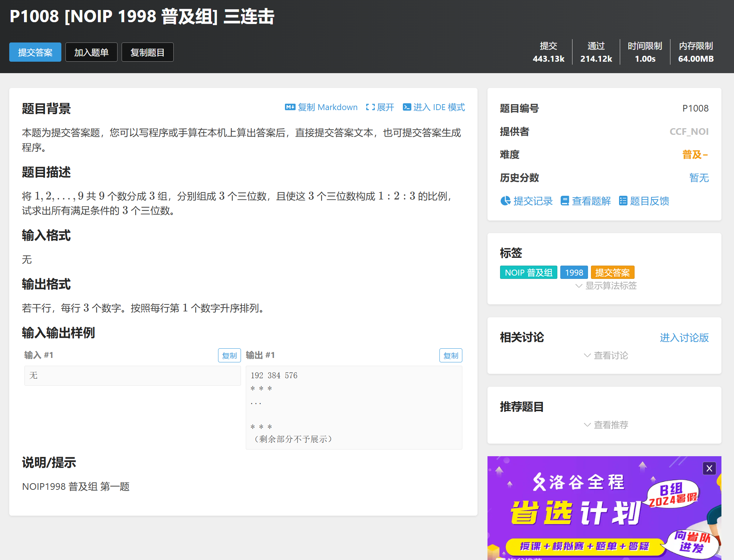Select the 1998 year tag

(x=574, y=273)
